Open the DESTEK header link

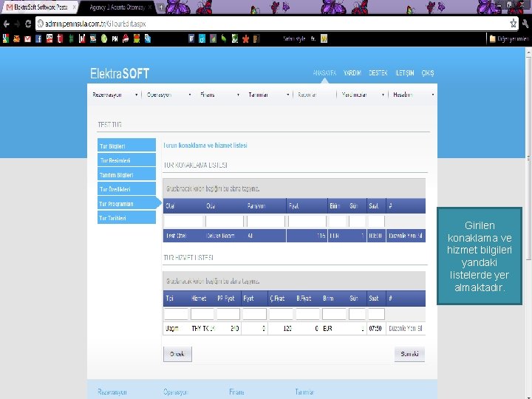pyautogui.click(x=378, y=73)
